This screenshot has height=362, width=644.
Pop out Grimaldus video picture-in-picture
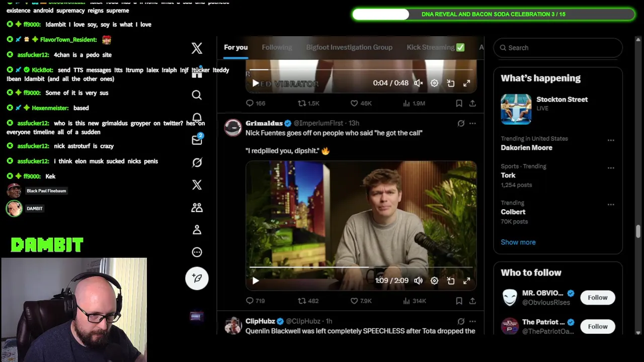point(451,281)
